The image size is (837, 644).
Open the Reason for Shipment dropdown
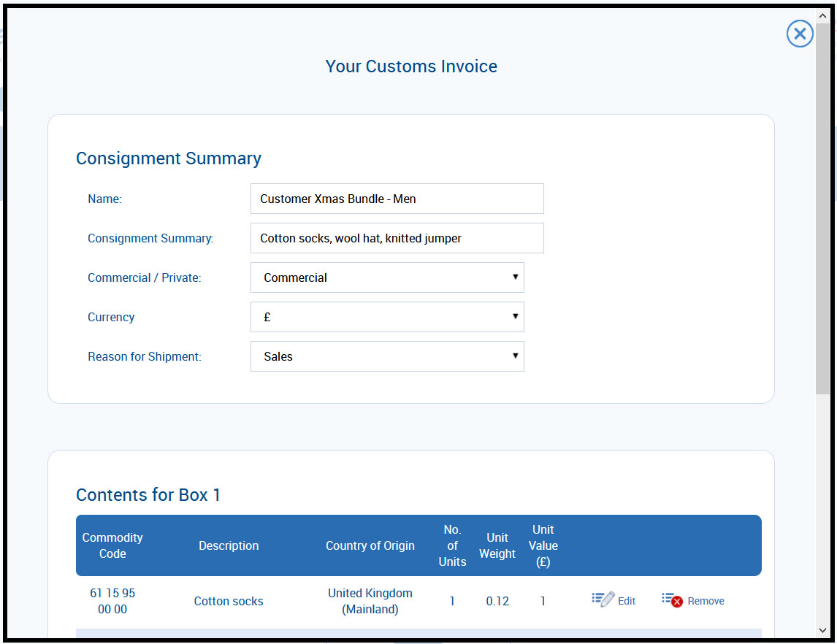pos(387,356)
